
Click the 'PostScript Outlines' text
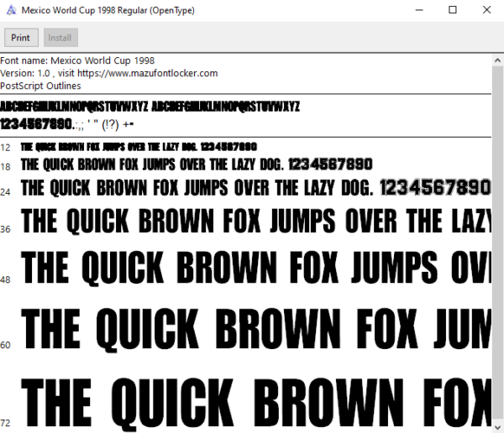click(x=40, y=86)
